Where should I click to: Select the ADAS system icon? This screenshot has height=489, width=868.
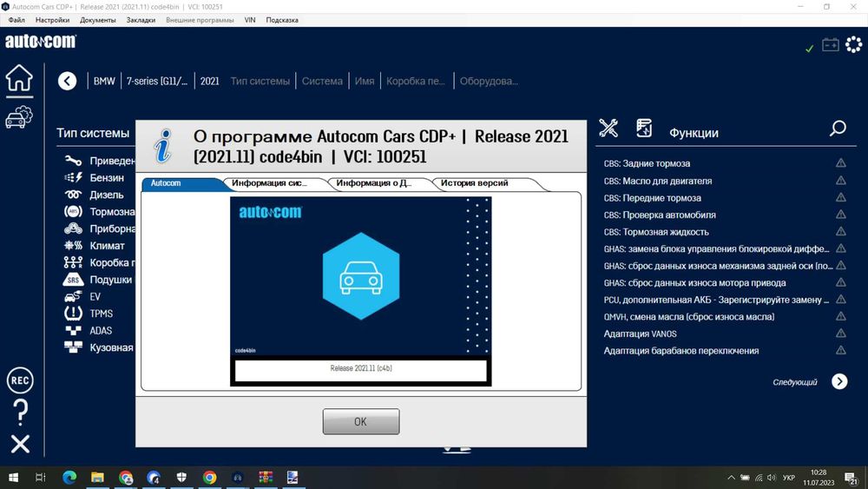coord(73,331)
